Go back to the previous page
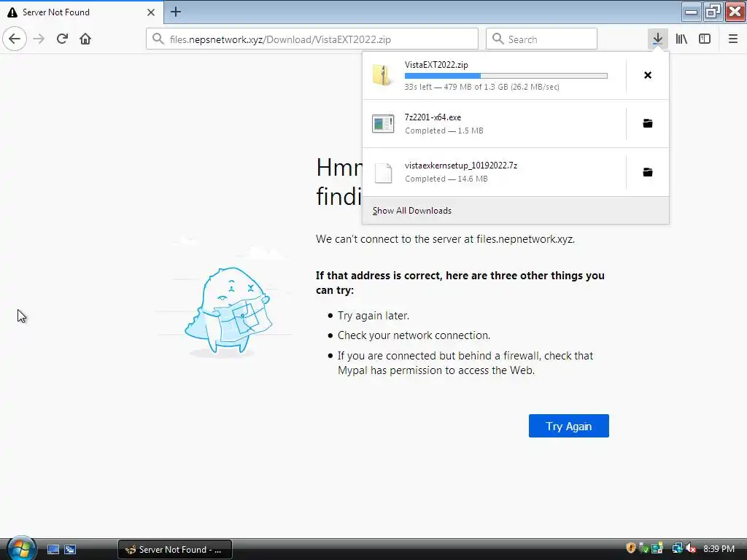747x560 pixels. pos(15,39)
